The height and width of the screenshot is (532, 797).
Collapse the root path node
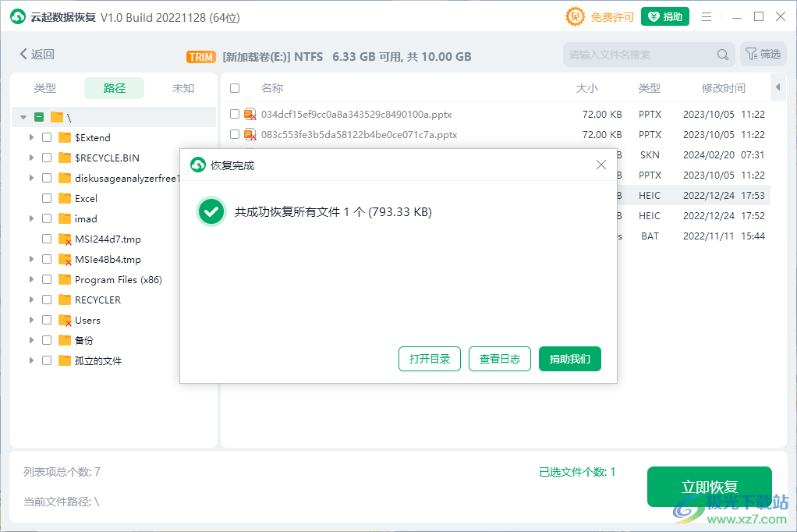(x=23, y=116)
